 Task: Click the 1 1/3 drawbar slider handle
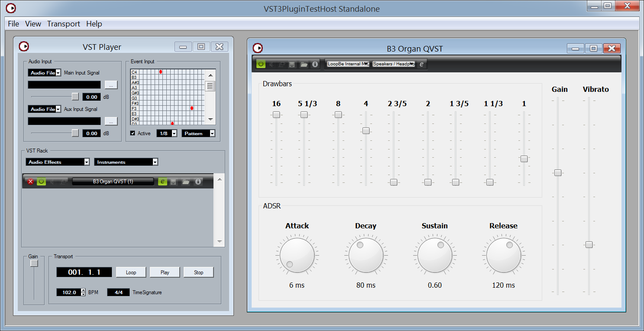[x=490, y=182]
